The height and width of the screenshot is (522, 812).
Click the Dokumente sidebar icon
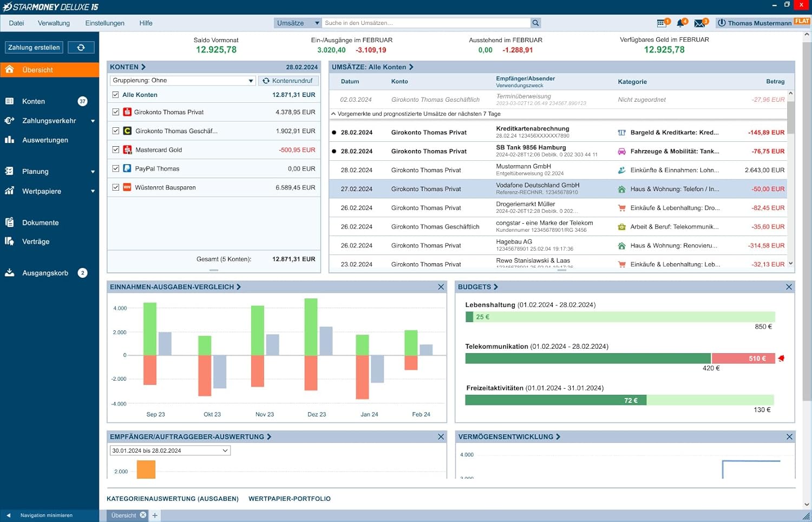click(9, 222)
